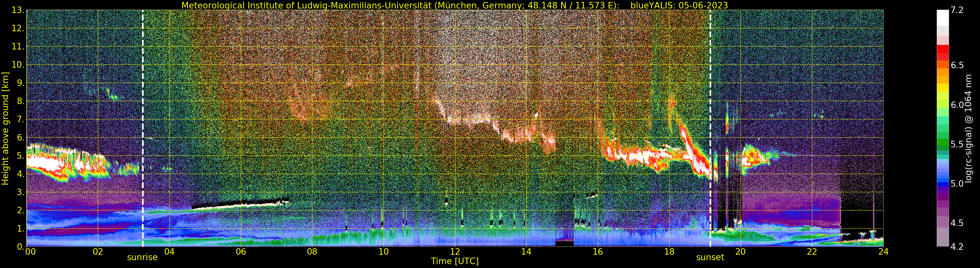Click the height axis tick "11."
This screenshot has height=268, width=980.
(x=18, y=47)
